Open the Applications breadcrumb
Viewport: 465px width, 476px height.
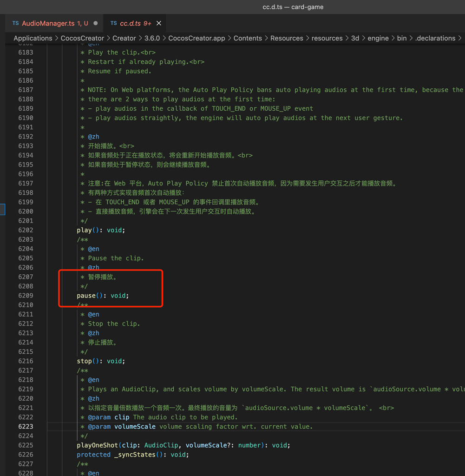click(x=33, y=38)
